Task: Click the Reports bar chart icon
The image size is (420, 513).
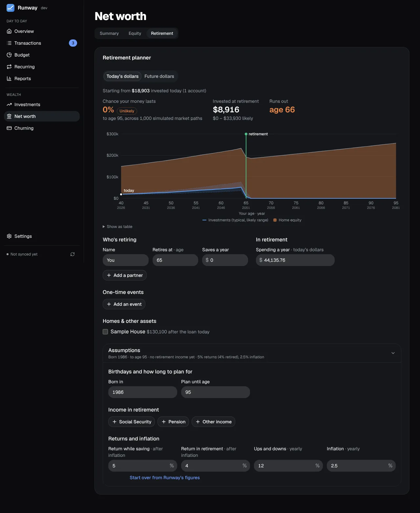Action: coord(9,78)
